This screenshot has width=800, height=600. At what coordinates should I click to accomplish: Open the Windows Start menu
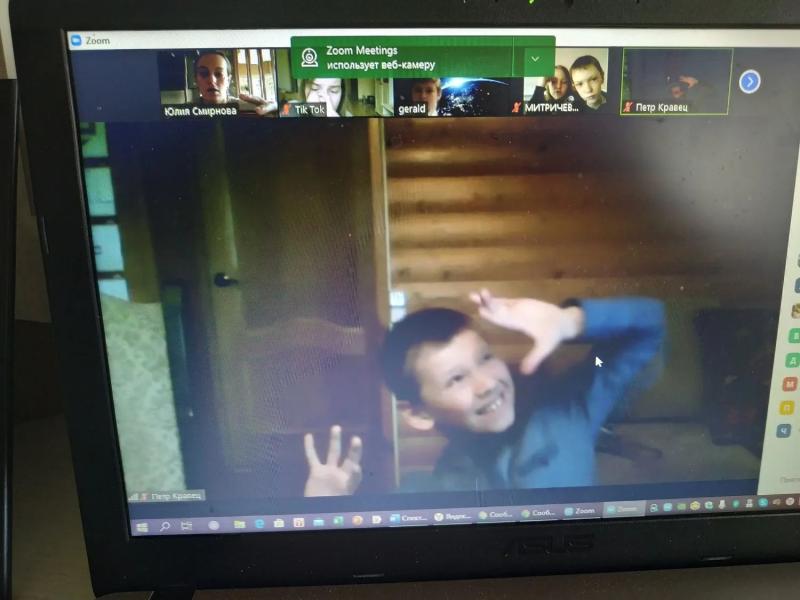pyautogui.click(x=142, y=527)
